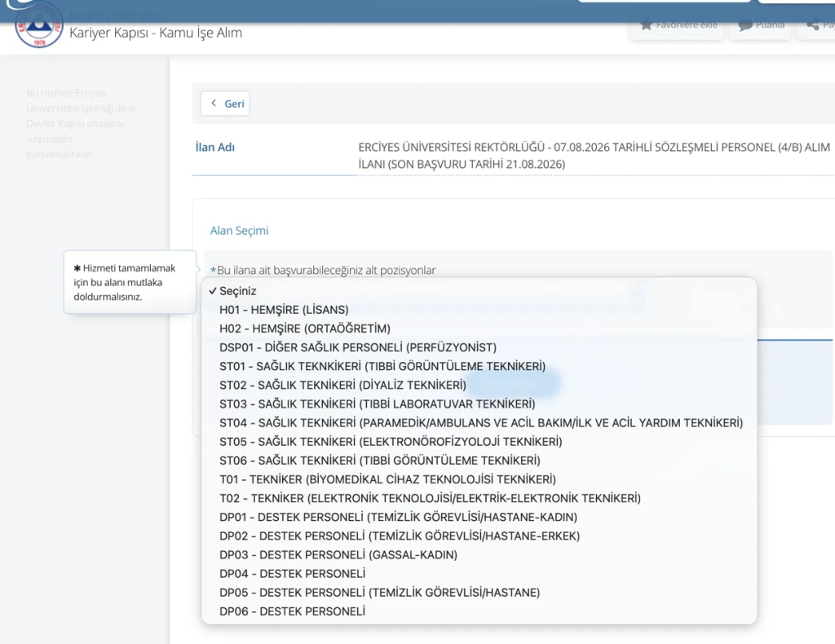The height and width of the screenshot is (644, 835).
Task: Pick DP02 TEMİZLİK GÖREVLİSİ HASTANE-ERKEK
Action: click(x=479, y=536)
